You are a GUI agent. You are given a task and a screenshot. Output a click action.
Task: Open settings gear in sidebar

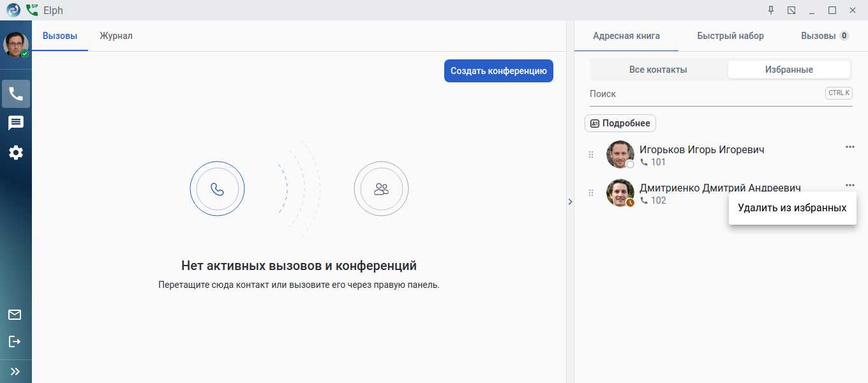[16, 153]
